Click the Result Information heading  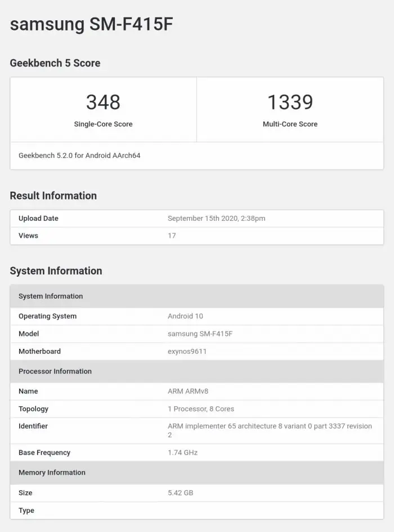pyautogui.click(x=53, y=196)
